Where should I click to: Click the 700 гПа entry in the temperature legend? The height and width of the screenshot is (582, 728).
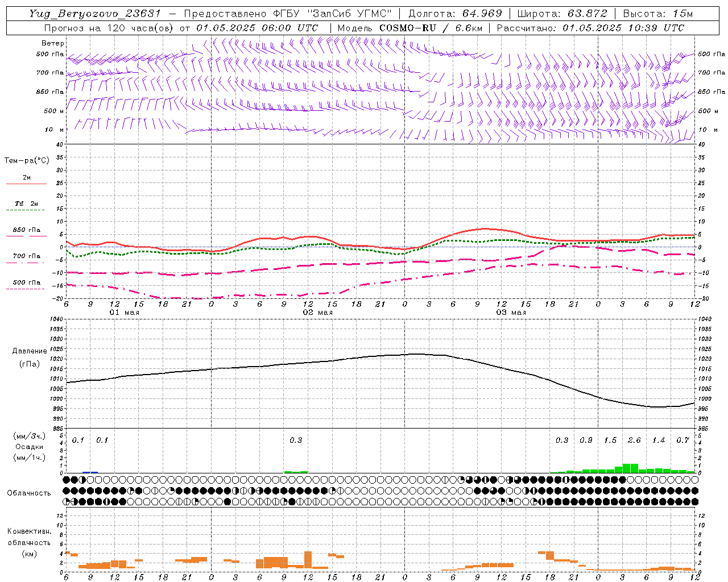[x=27, y=256]
